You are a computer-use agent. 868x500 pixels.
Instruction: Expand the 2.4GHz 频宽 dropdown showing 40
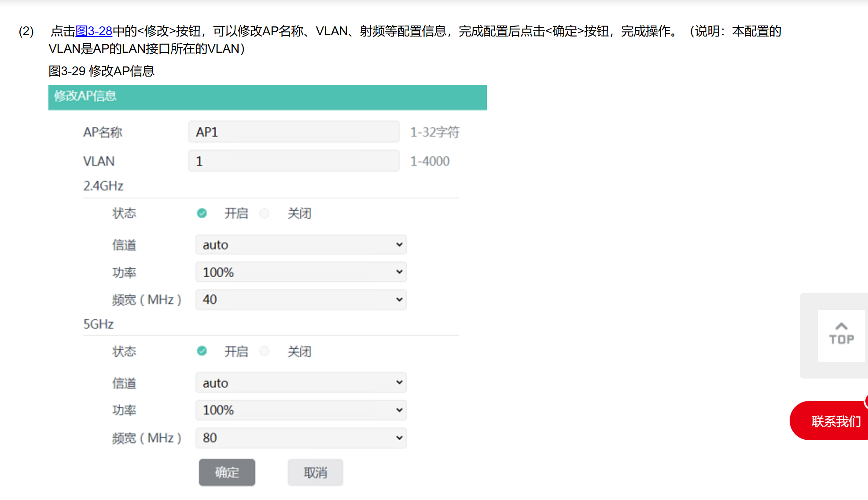[x=301, y=300]
